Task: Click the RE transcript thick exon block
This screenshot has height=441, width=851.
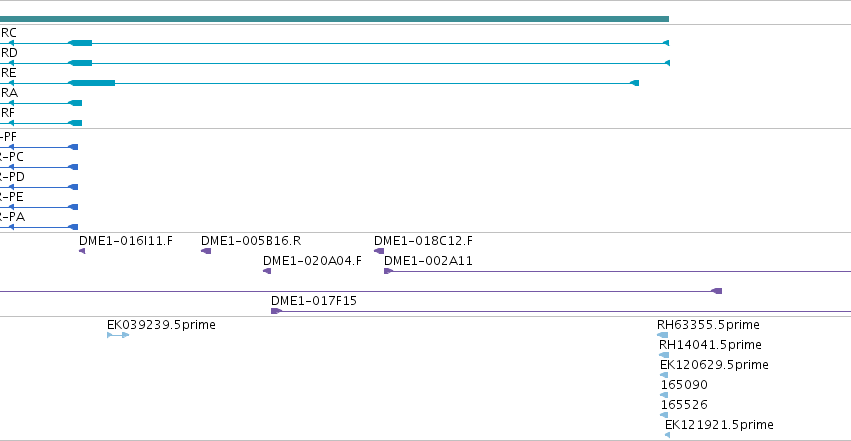Action: (x=92, y=83)
